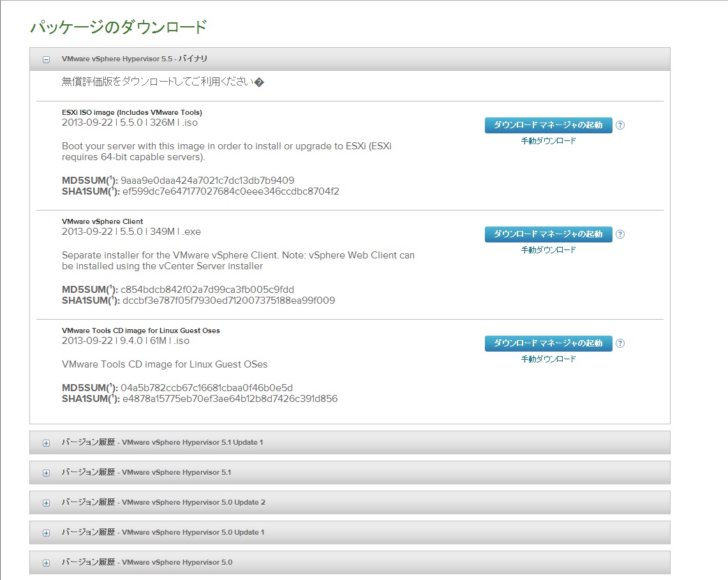Click description 'VMware Tools CD image for Linux Guest OSes'
This screenshot has width=728, height=580.
pos(165,364)
